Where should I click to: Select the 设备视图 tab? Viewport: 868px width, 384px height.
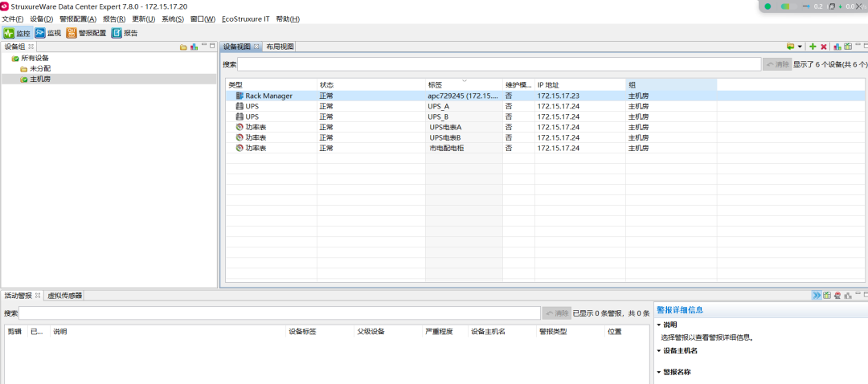(236, 47)
